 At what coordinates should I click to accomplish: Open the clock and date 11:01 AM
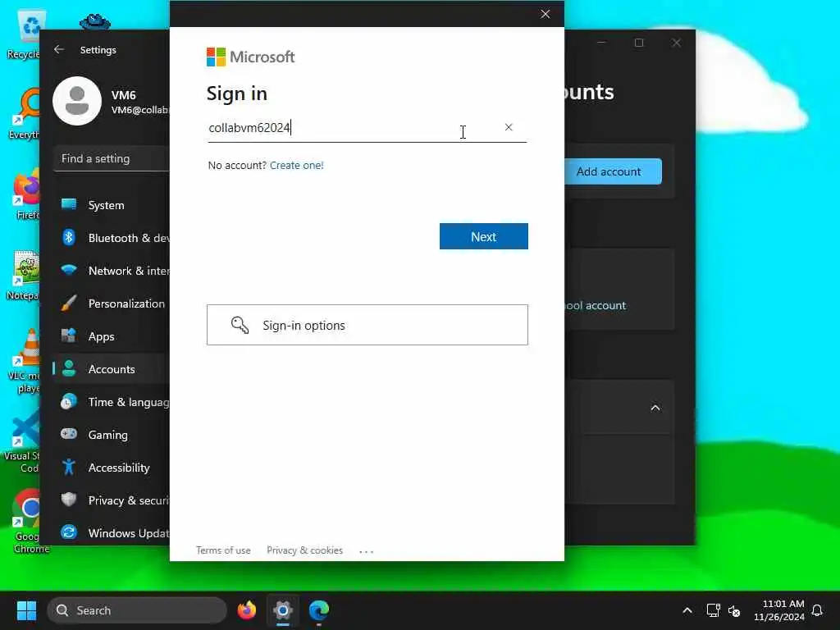click(x=779, y=610)
